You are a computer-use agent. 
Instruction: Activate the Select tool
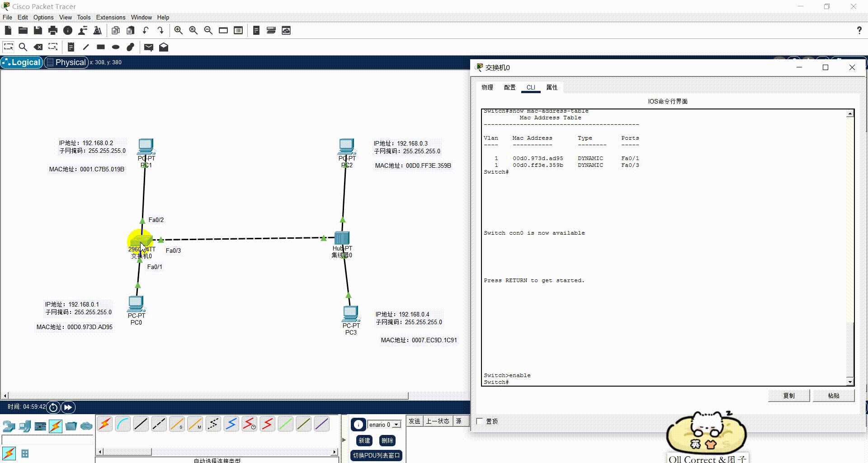tap(8, 47)
